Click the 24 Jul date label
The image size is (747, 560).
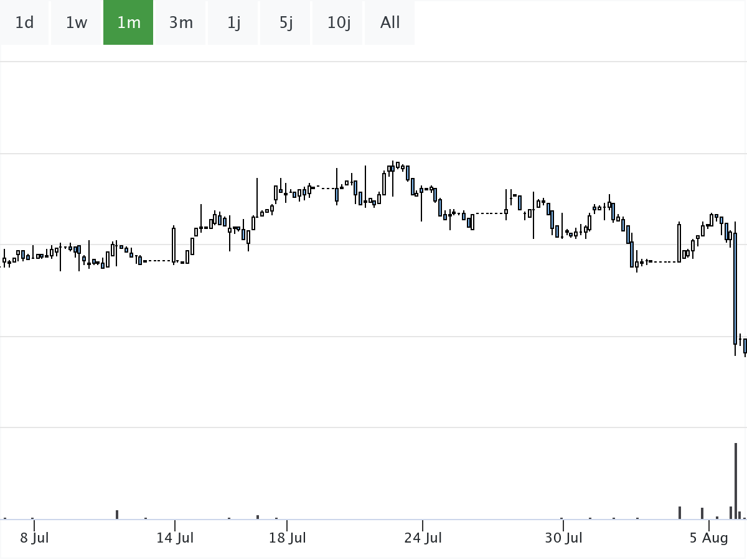click(x=423, y=538)
